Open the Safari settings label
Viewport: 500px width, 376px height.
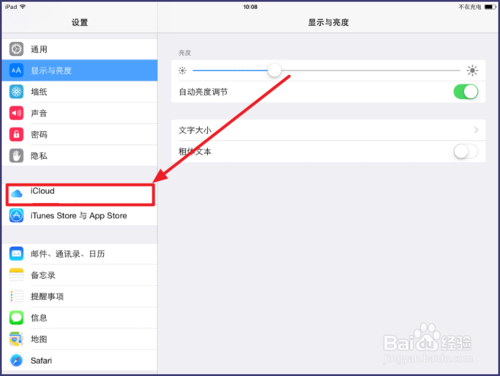[x=41, y=361]
